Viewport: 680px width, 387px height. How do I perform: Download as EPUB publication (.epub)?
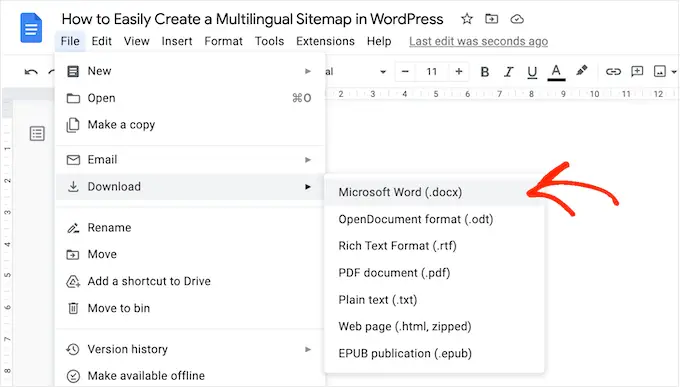(x=434, y=353)
